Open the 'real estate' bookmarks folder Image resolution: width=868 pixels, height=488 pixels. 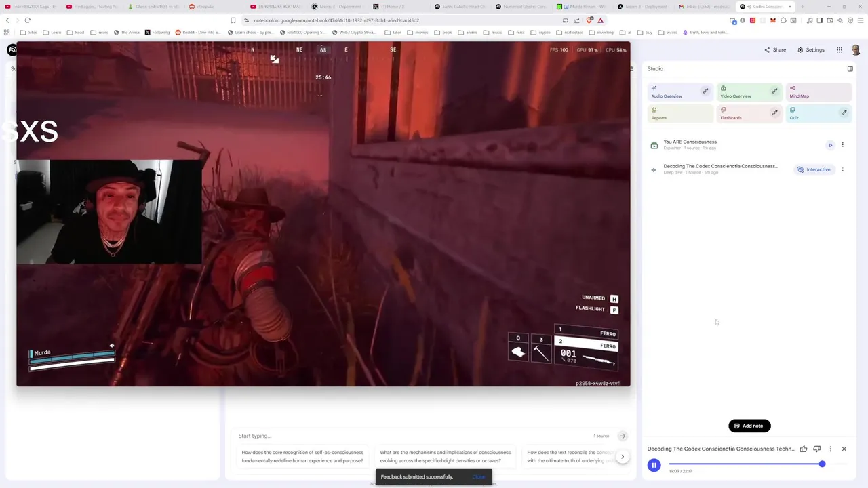click(570, 32)
